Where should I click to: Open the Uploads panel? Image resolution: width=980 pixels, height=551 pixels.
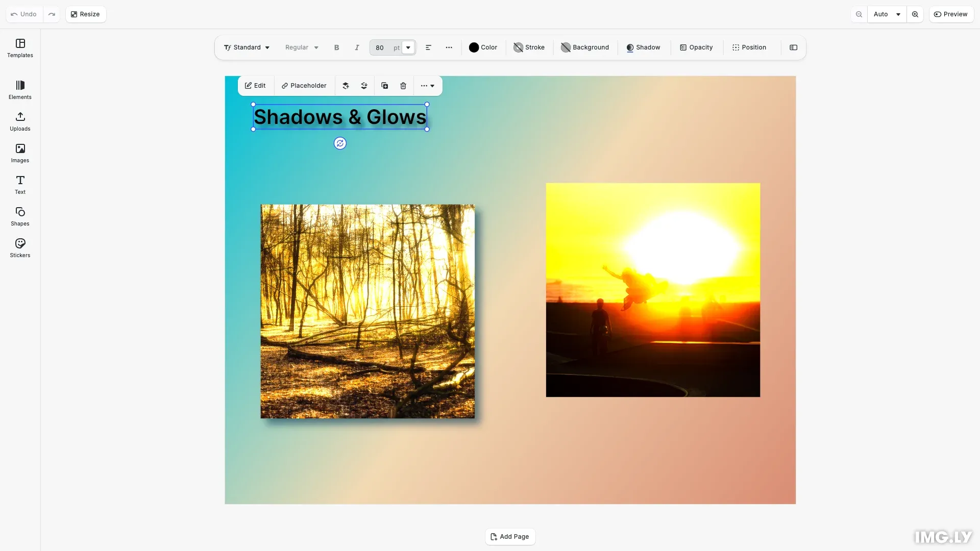(20, 121)
